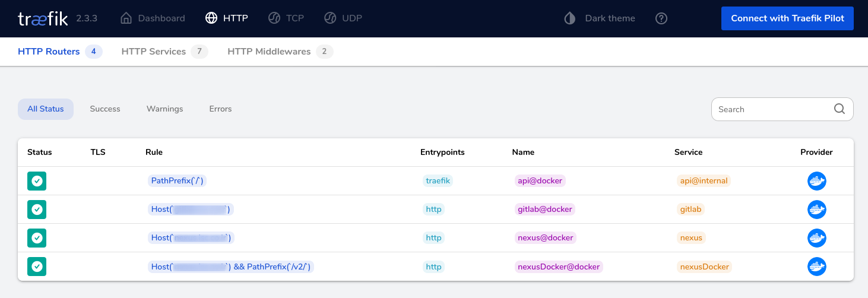Click the 2.3.3 version label
Image resolution: width=868 pixels, height=298 pixels.
point(87,18)
